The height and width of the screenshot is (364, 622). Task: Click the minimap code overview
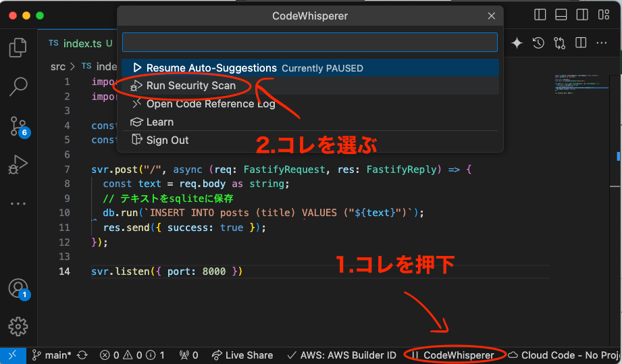pos(581,84)
